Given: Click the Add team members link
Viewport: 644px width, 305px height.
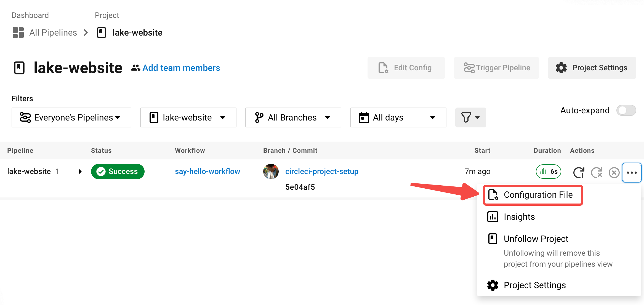Looking at the screenshot, I should coord(181,68).
